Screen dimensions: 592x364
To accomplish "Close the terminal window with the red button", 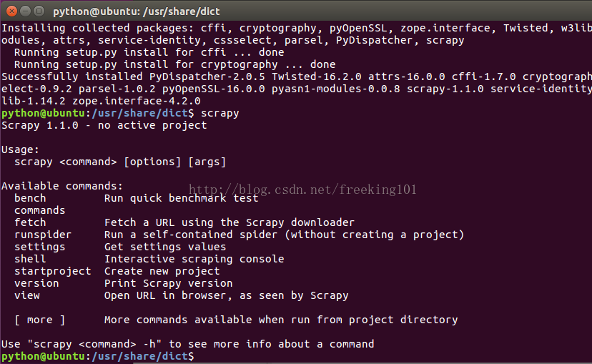I will [x=11, y=11].
